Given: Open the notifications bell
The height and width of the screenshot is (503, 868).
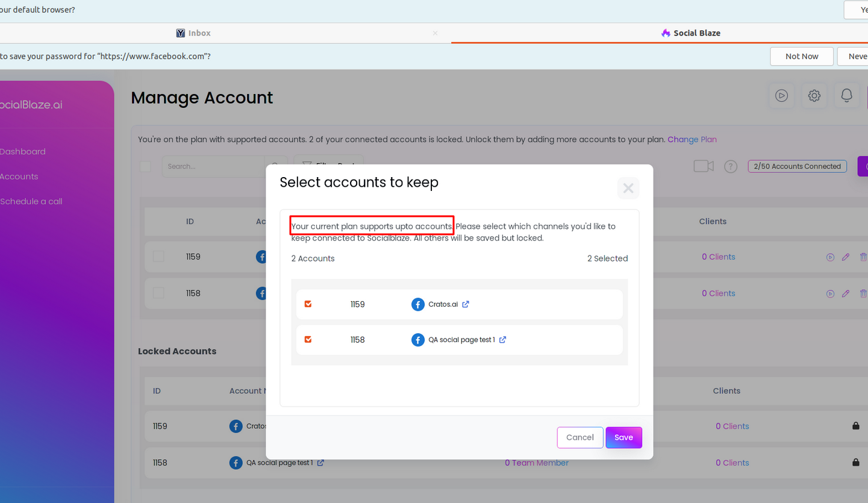Looking at the screenshot, I should [847, 95].
